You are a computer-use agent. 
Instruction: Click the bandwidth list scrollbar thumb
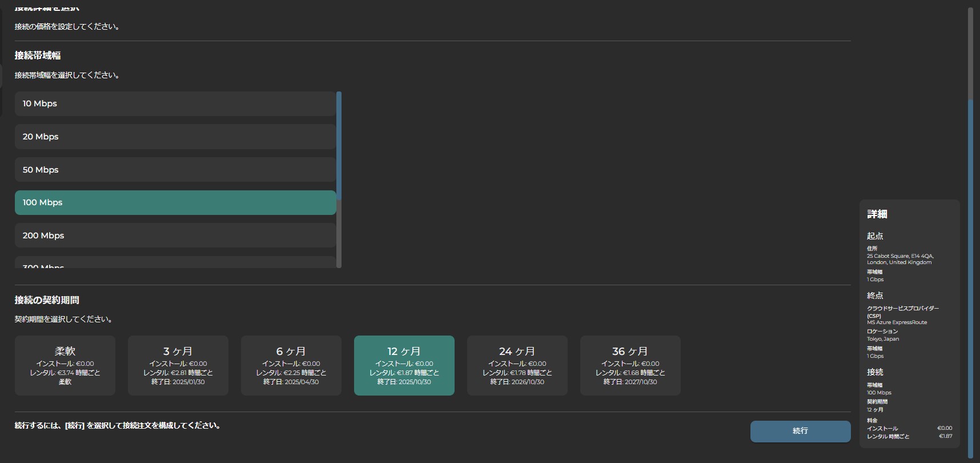(x=339, y=146)
